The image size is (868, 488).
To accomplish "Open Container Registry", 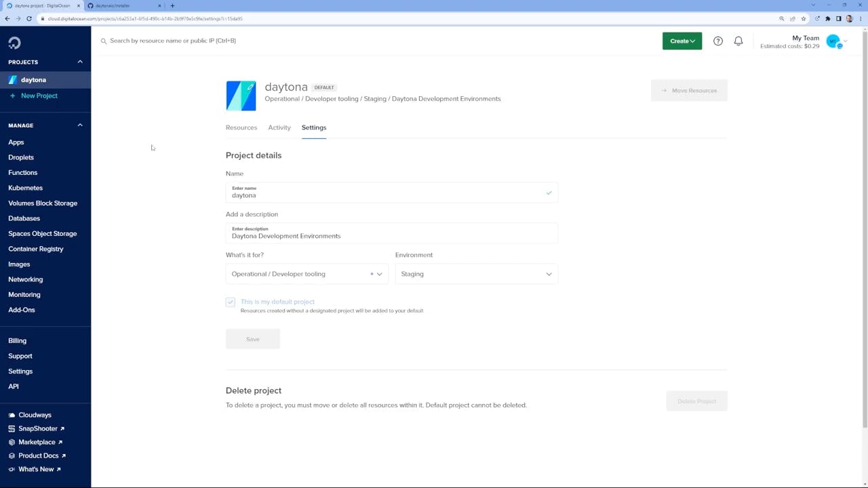I will (x=36, y=249).
